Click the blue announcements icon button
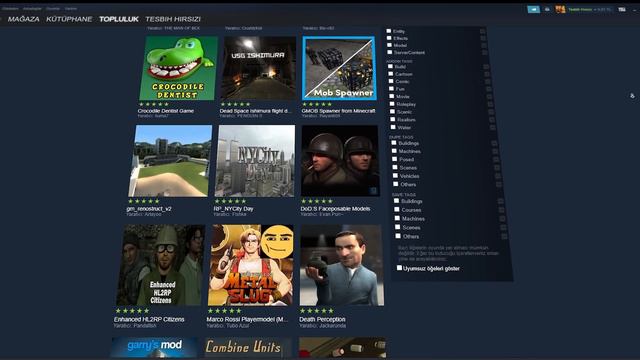Screen dimensions: 640x360 (x=533, y=9)
